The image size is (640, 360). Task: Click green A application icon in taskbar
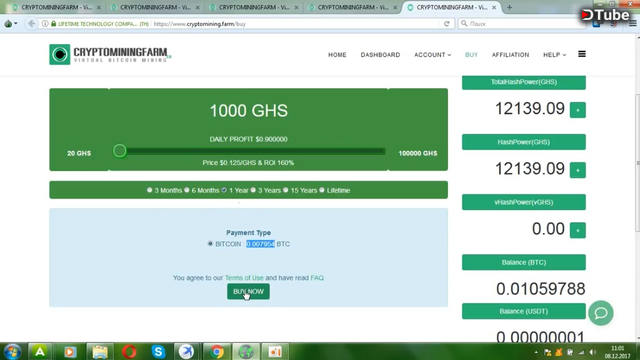point(40,351)
